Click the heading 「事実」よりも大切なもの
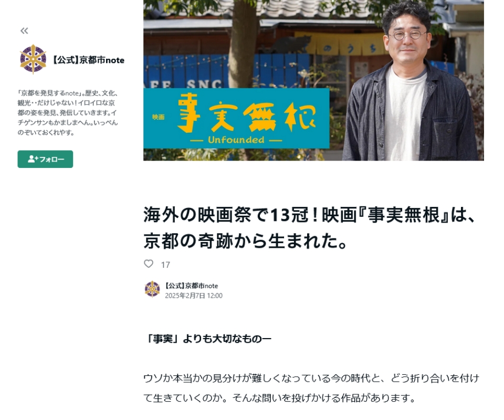 208,339
